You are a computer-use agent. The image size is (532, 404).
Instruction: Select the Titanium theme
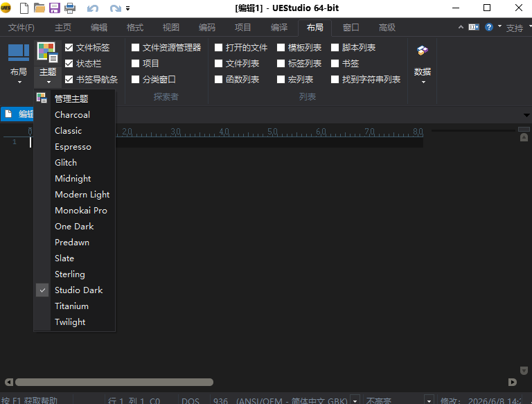pyautogui.click(x=75, y=306)
